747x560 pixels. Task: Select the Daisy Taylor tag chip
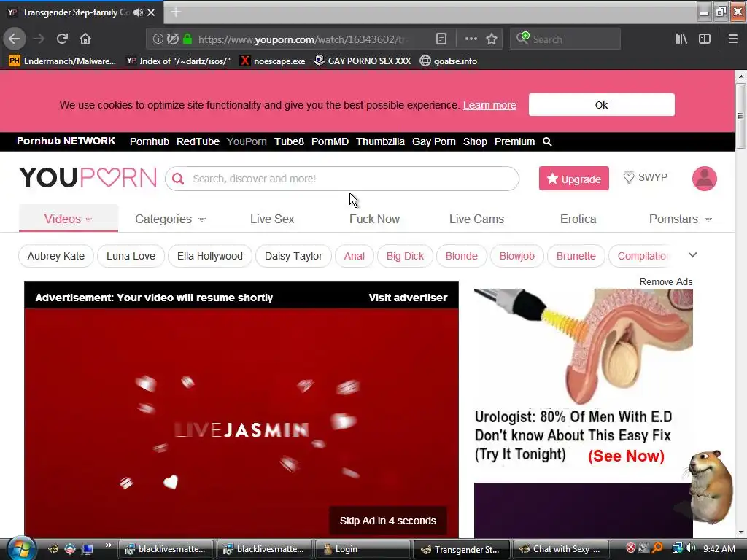[293, 256]
